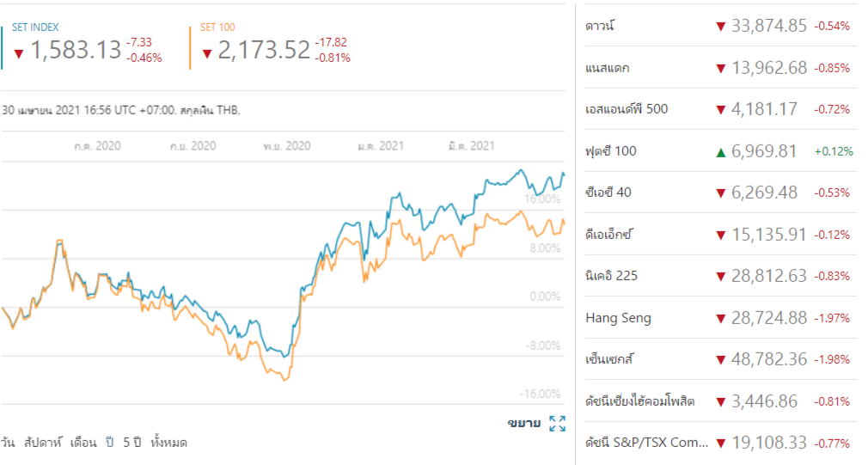868x465 pixels.
Task: Switch chart to 5 ปี range
Action: [x=131, y=443]
